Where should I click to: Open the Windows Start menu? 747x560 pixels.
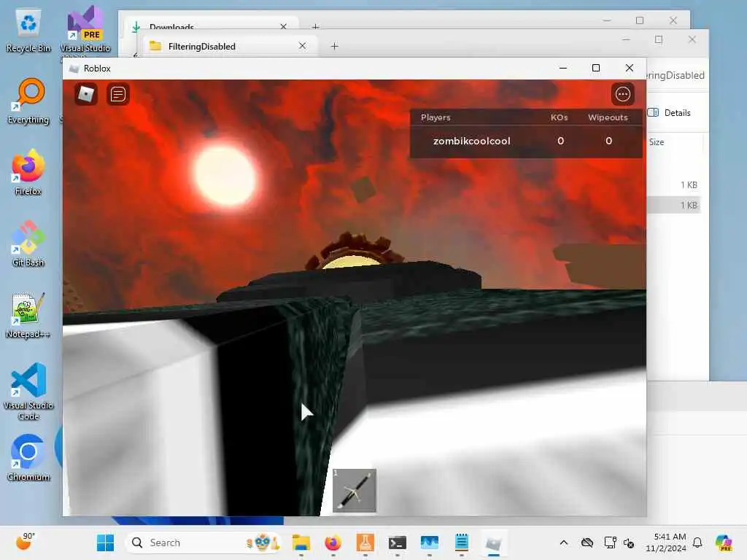[105, 542]
